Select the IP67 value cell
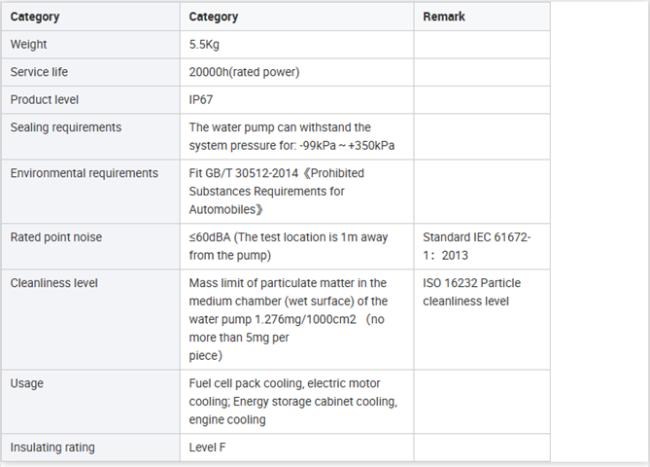The image size is (650, 467). pos(297,100)
